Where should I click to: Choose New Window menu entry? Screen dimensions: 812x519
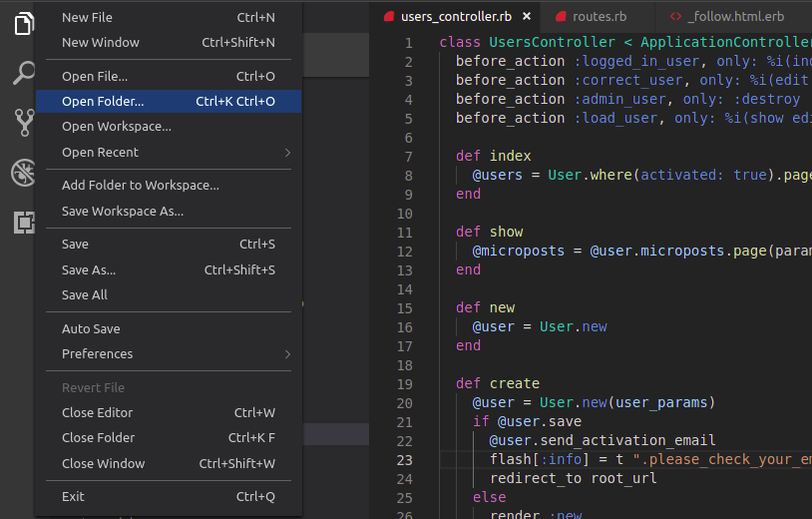[x=169, y=43]
